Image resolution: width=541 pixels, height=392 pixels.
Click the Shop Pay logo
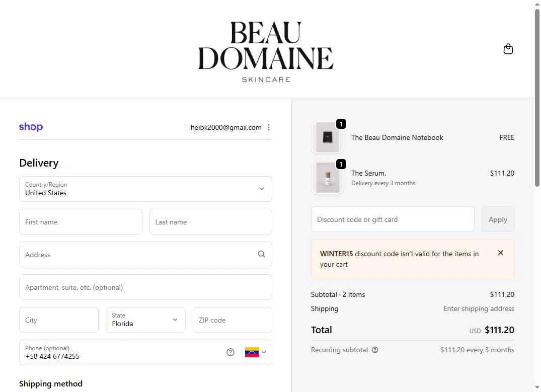pos(31,127)
